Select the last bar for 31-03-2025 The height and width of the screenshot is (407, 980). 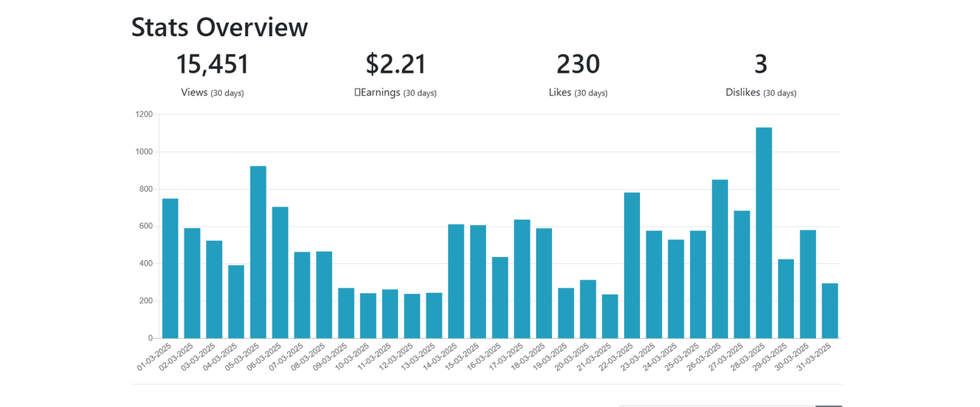(x=830, y=311)
